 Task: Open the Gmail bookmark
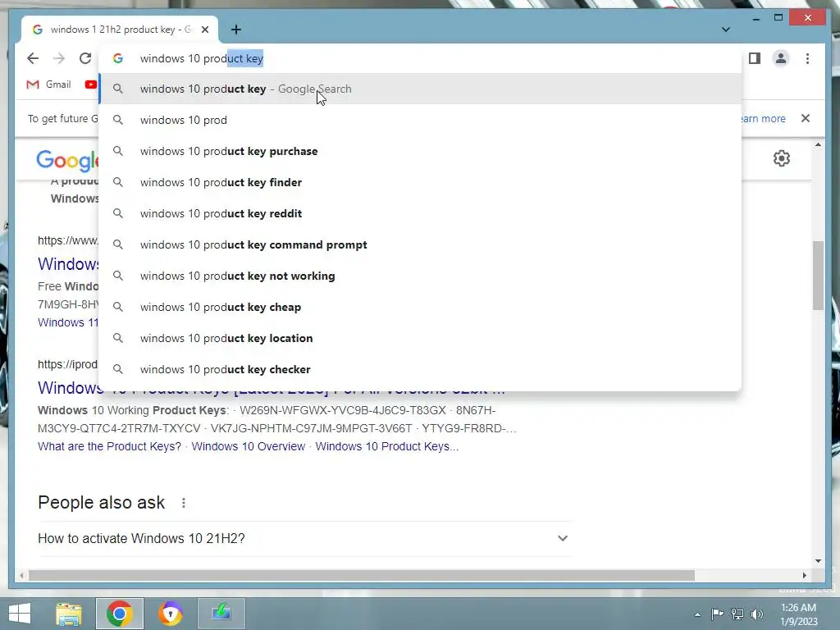pos(48,84)
